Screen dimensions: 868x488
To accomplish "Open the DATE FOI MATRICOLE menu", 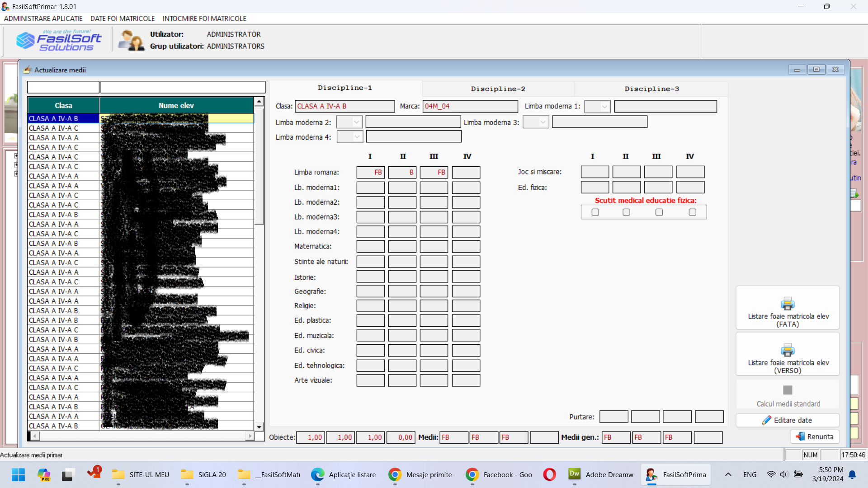I will click(x=123, y=19).
